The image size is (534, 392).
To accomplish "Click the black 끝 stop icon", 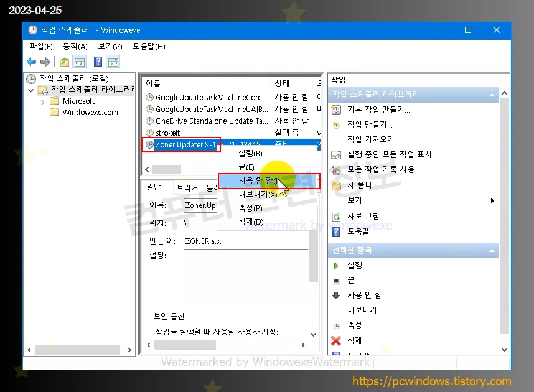I will pos(336,281).
